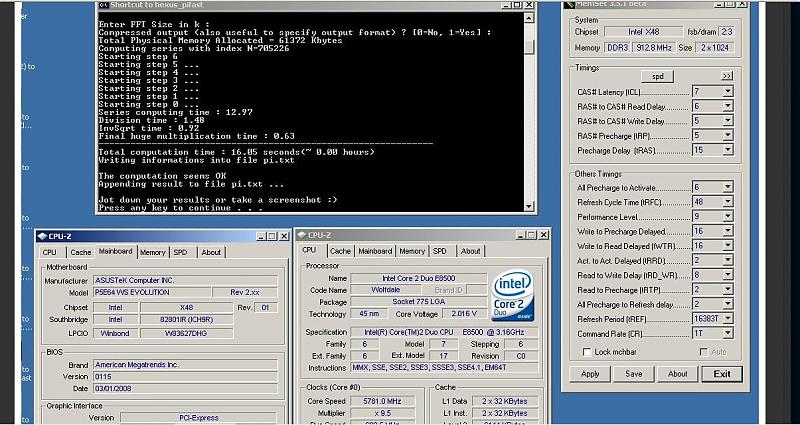Click the spd button in MemSet Timings
This screenshot has height=425, width=800.
click(658, 77)
